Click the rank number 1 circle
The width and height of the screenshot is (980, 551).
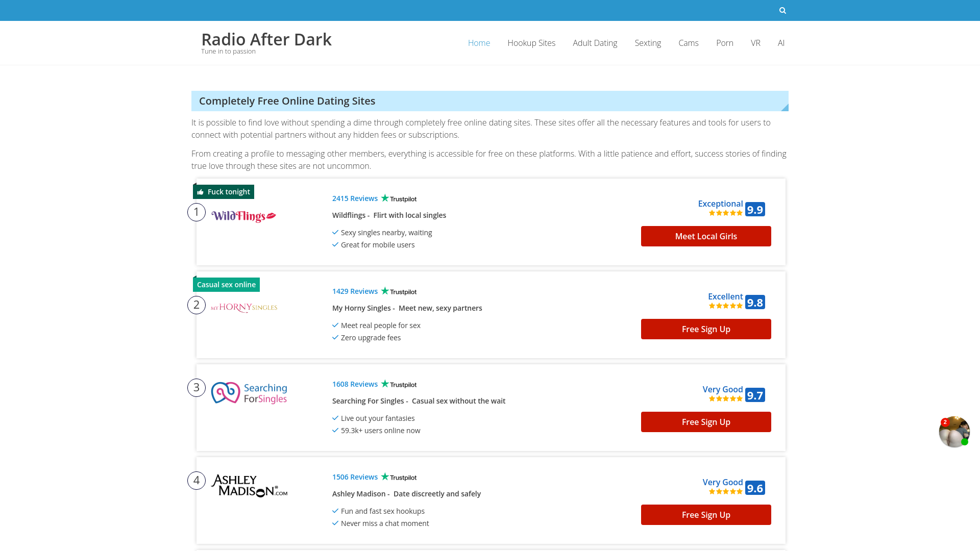[197, 212]
